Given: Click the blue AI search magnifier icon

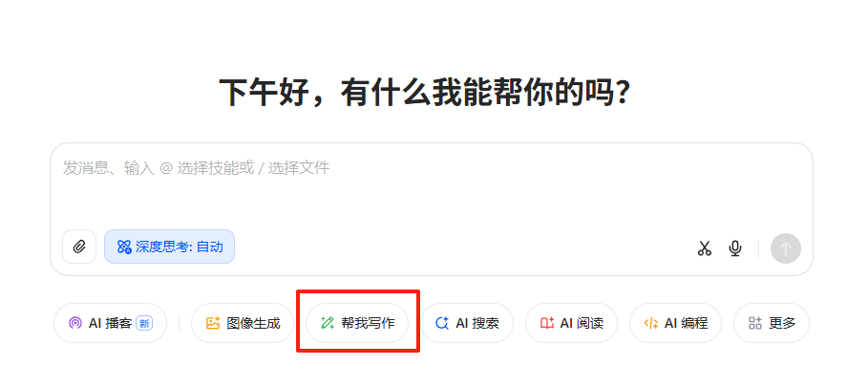Looking at the screenshot, I should pos(442,323).
